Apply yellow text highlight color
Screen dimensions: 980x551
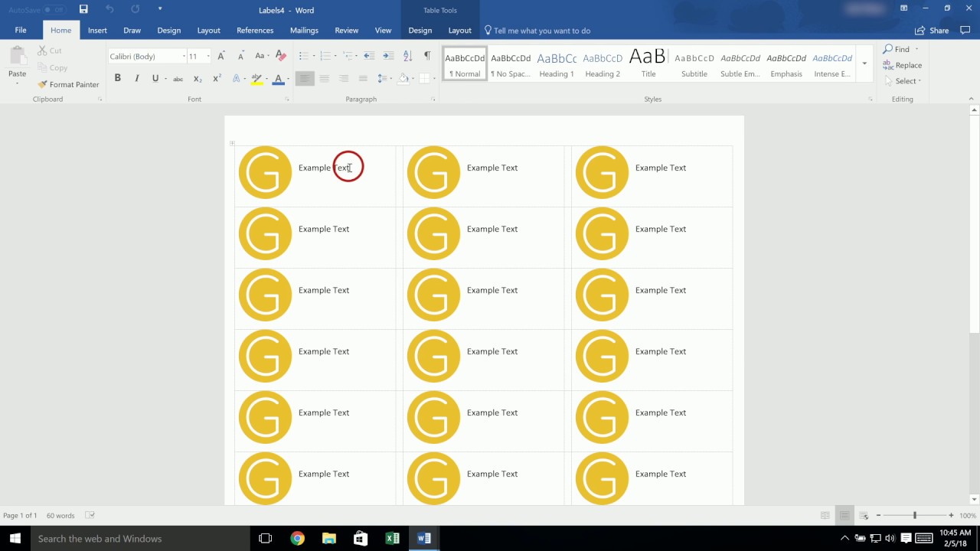click(256, 78)
